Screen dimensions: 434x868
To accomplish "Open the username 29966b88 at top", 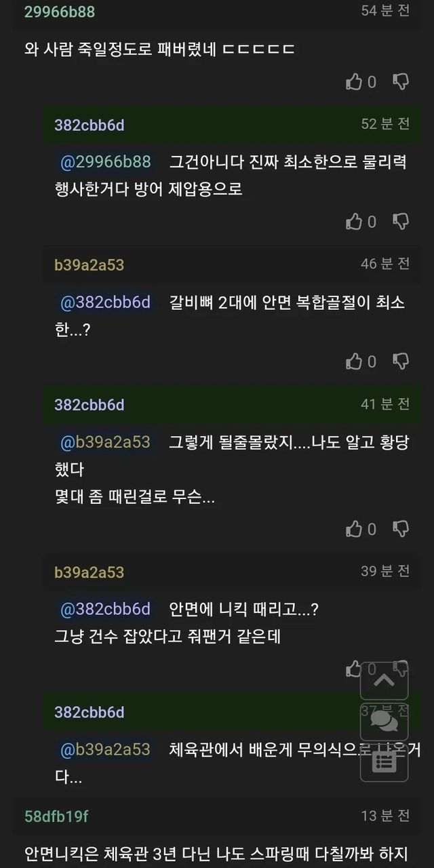I will click(x=60, y=12).
